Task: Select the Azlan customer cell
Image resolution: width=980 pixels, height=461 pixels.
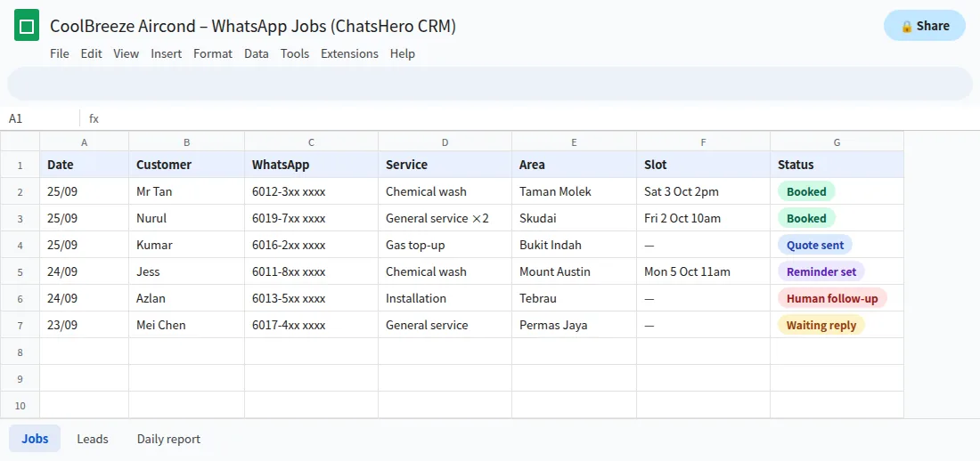Action: click(187, 298)
